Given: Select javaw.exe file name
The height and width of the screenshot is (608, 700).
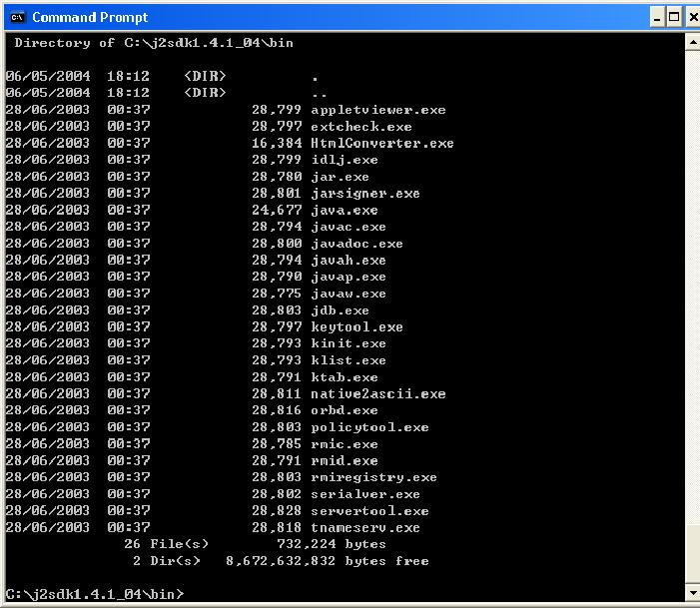Looking at the screenshot, I should pos(349,294).
